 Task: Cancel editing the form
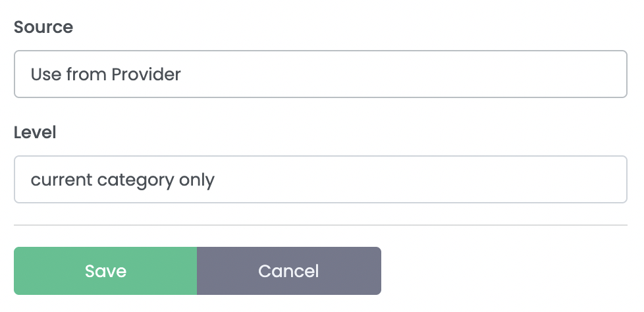(288, 271)
